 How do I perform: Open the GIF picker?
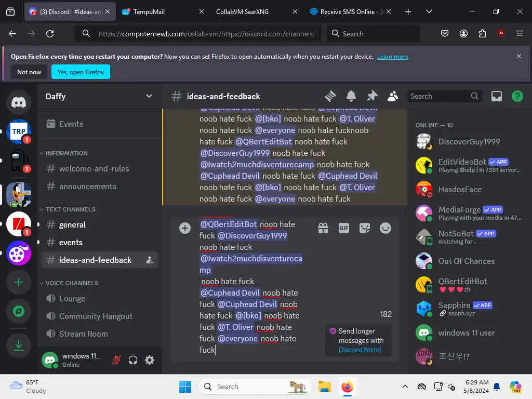344,229
